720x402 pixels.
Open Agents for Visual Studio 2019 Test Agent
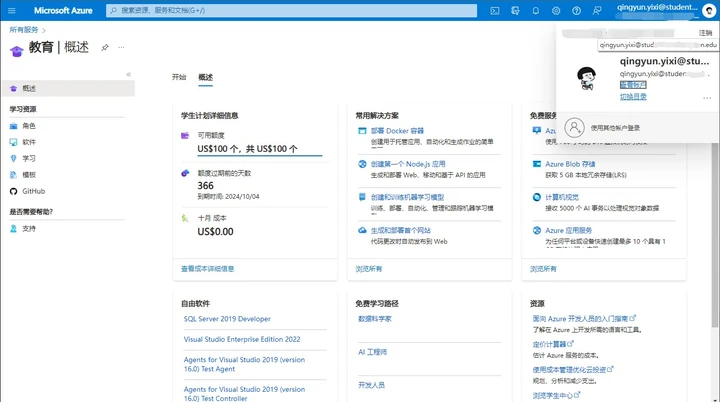coord(244,364)
